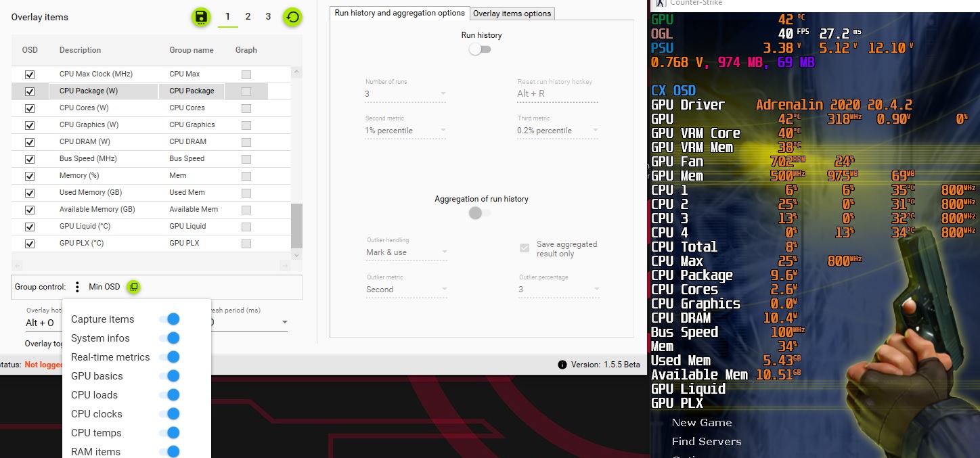Screen dimensions: 980x458
Task: Click the green Min OSD icon
Action: pos(134,287)
